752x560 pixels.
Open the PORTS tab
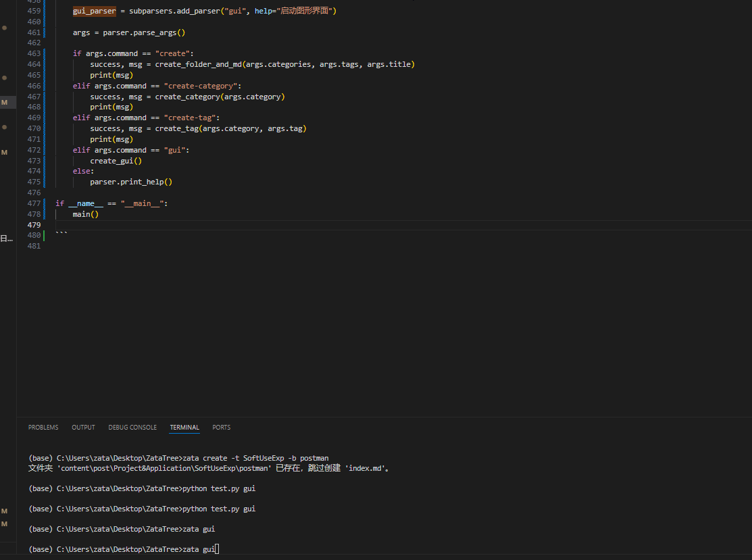click(221, 427)
